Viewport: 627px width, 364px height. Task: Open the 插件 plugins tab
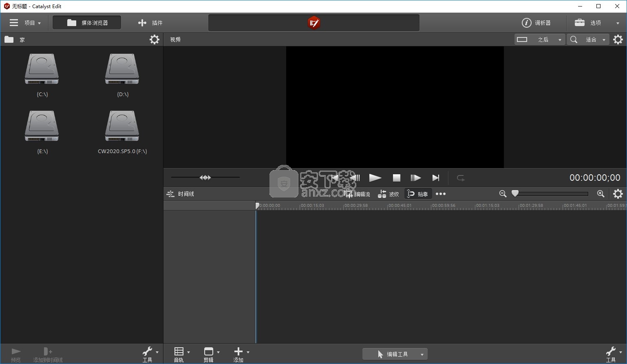click(x=150, y=23)
